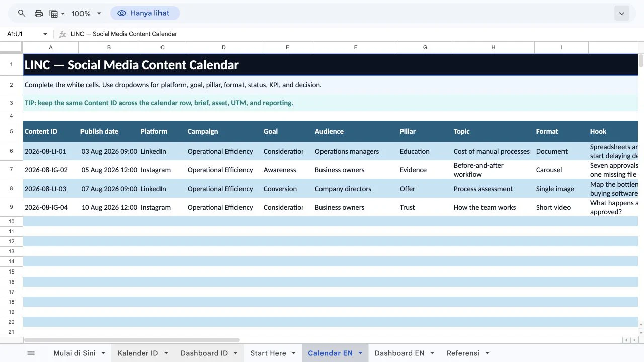Viewport: 644px width, 362px height.
Task: Click cell 2026-08-IG-02
Action: (51, 170)
